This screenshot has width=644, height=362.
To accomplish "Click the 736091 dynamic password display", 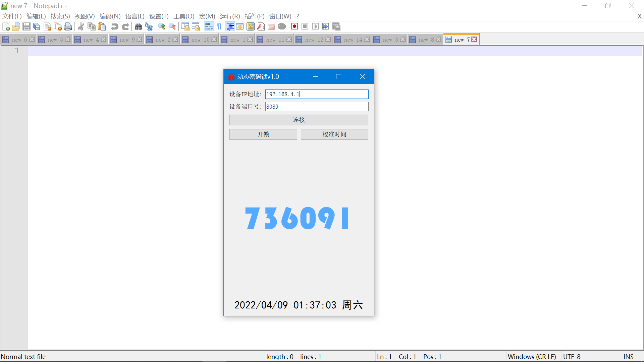I will click(x=297, y=218).
